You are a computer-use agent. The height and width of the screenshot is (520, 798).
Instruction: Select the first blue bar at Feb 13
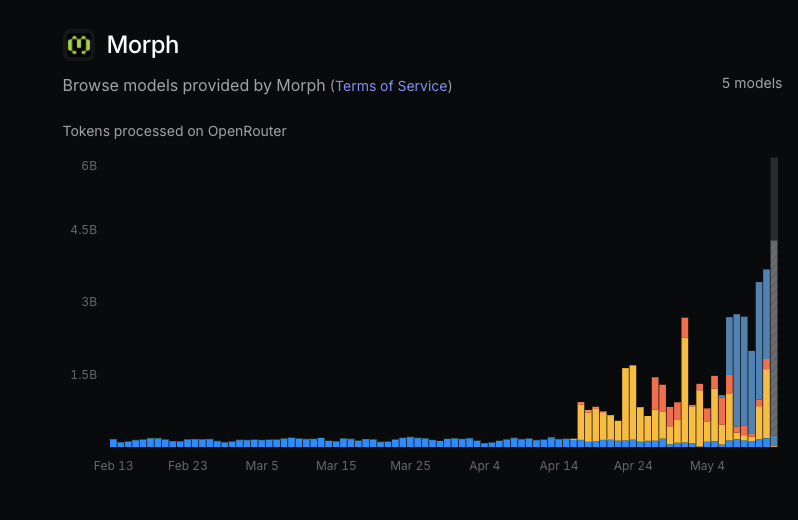pyautogui.click(x=113, y=443)
